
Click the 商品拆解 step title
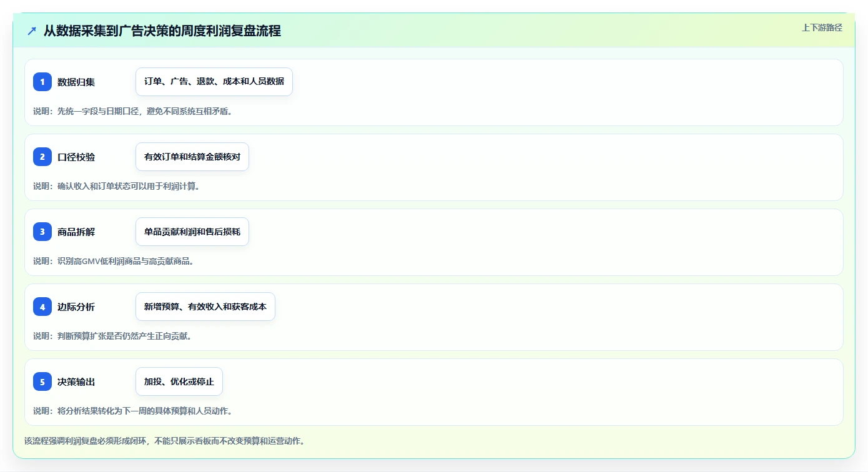coord(76,232)
